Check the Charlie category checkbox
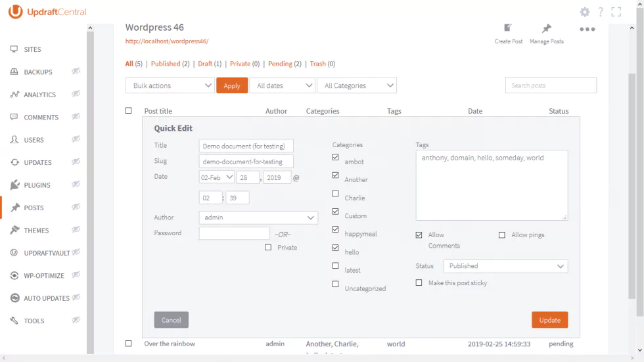This screenshot has height=362, width=644. click(x=336, y=194)
